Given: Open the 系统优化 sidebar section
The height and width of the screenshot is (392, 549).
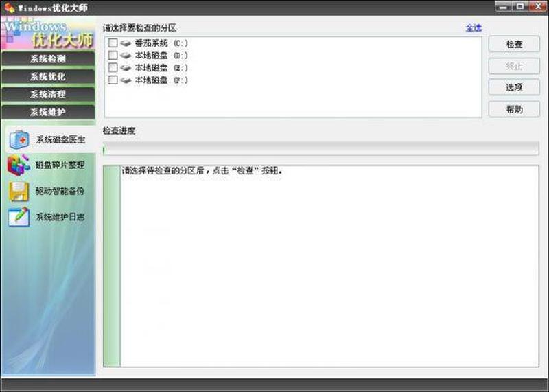Looking at the screenshot, I should click(x=48, y=77).
